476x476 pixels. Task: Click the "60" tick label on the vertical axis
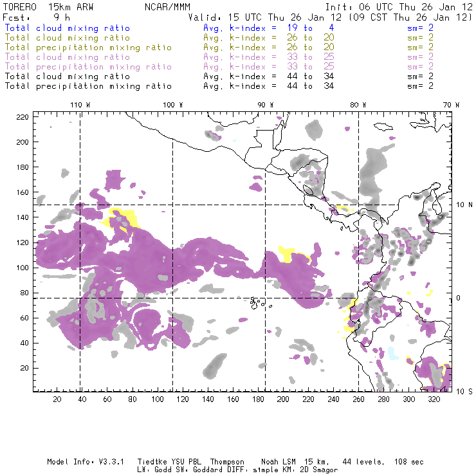pyautogui.click(x=24, y=318)
